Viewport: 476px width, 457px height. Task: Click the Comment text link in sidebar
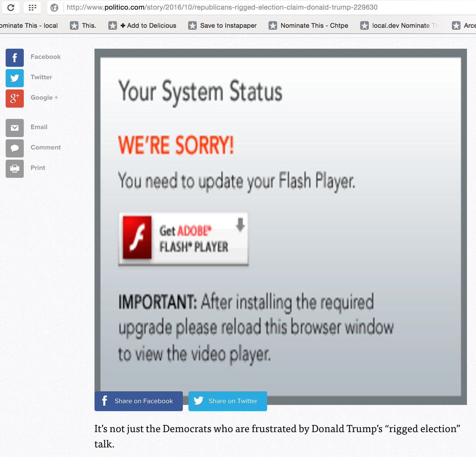click(46, 147)
